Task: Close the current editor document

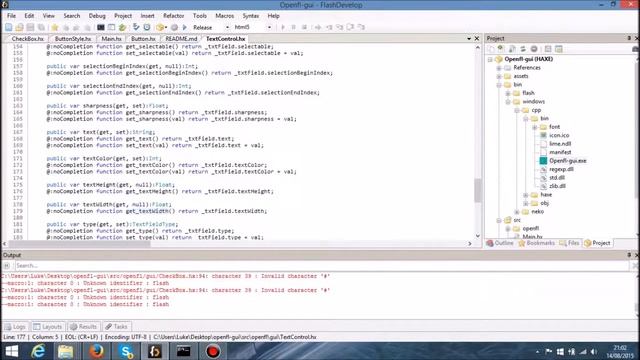Action: tap(477, 38)
